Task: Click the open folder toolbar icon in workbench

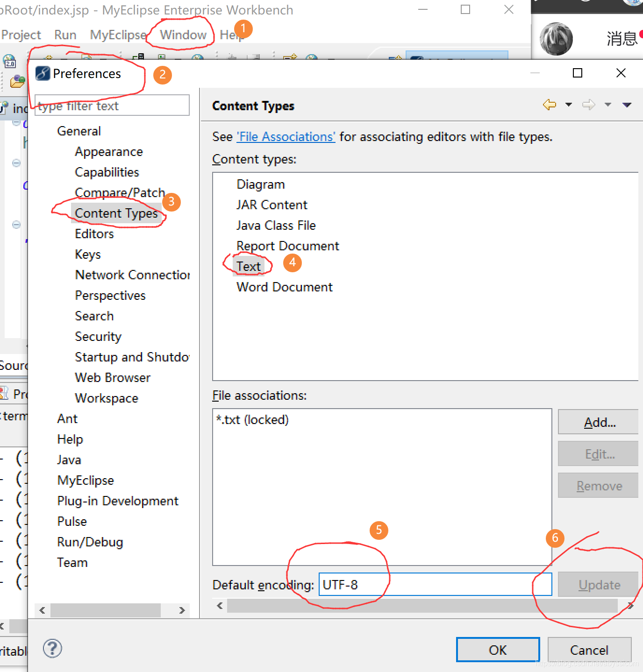Action: coord(18,81)
